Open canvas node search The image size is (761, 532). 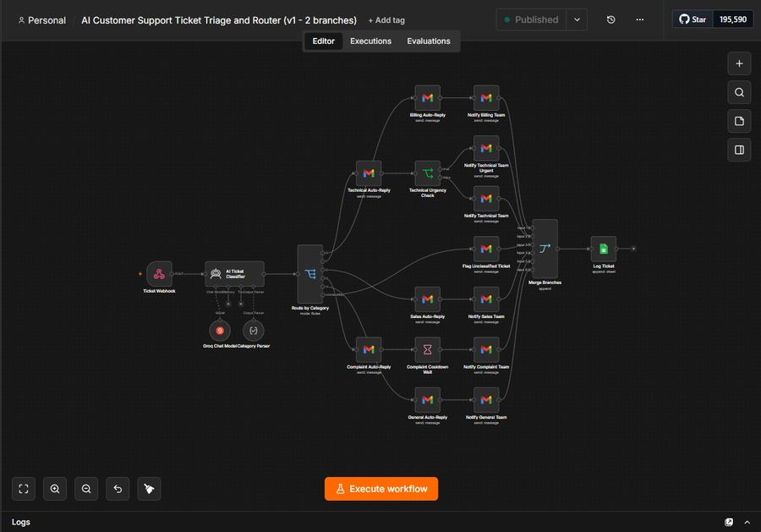click(x=739, y=92)
